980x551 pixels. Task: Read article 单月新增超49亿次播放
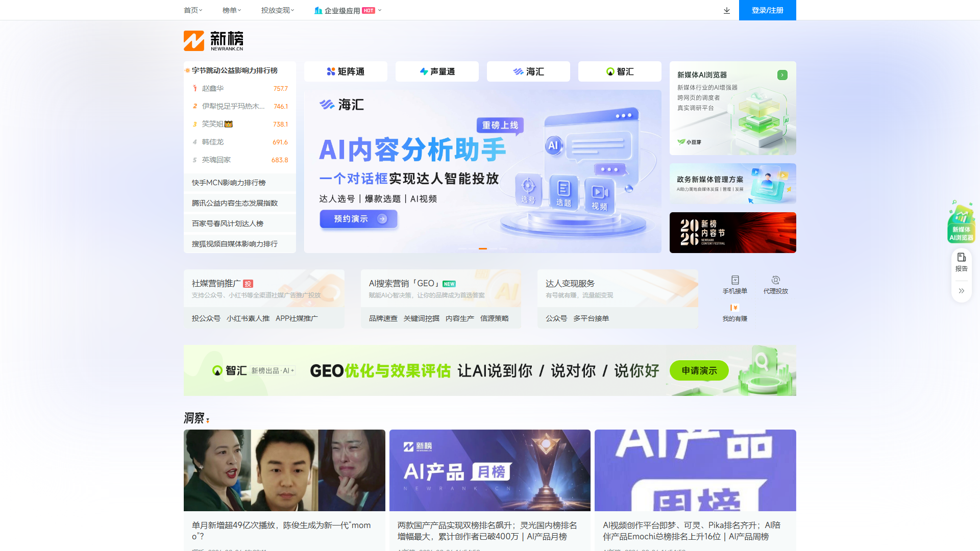(281, 531)
